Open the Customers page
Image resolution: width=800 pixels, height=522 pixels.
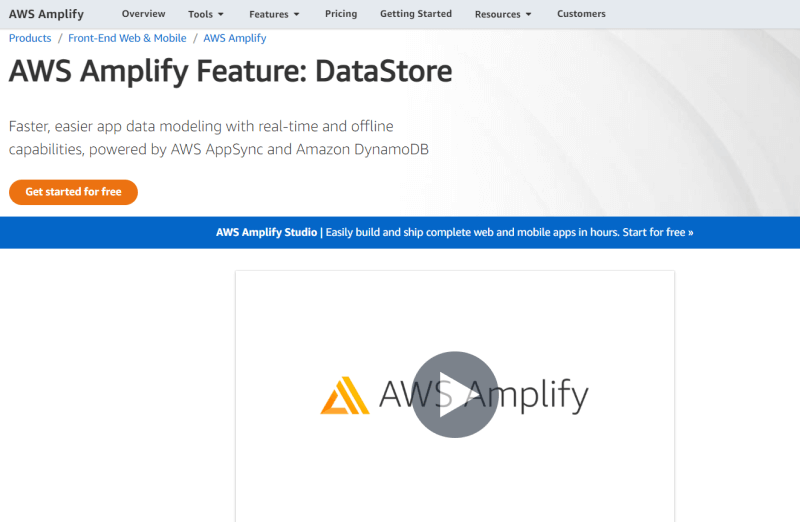click(581, 14)
